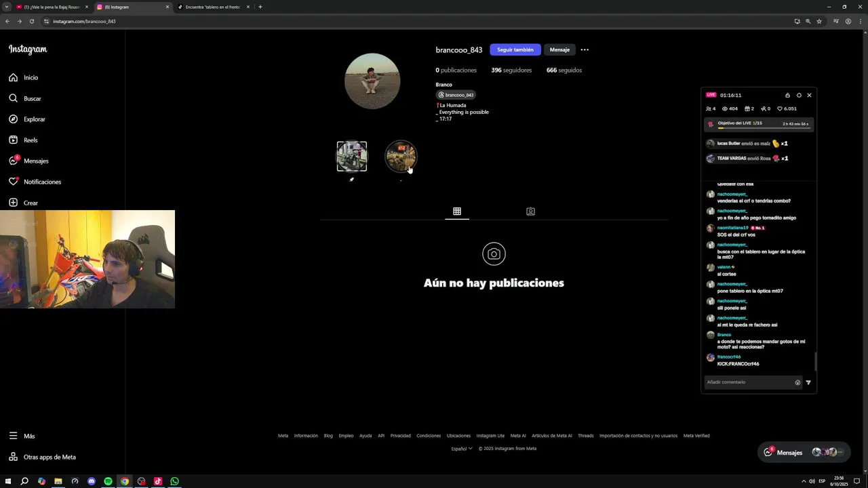Click username francocrf46 in chat
Screen dimensions: 868x488
coord(729,357)
